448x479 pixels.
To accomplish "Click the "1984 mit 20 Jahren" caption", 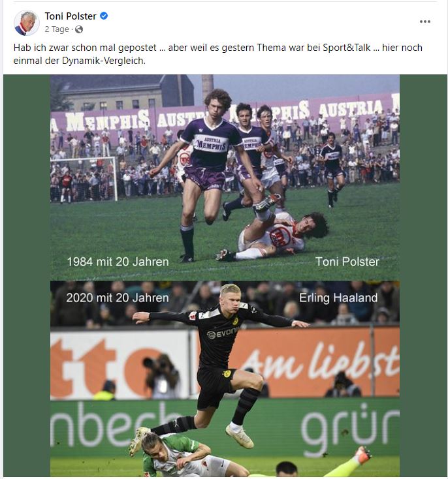I will coord(118,262).
